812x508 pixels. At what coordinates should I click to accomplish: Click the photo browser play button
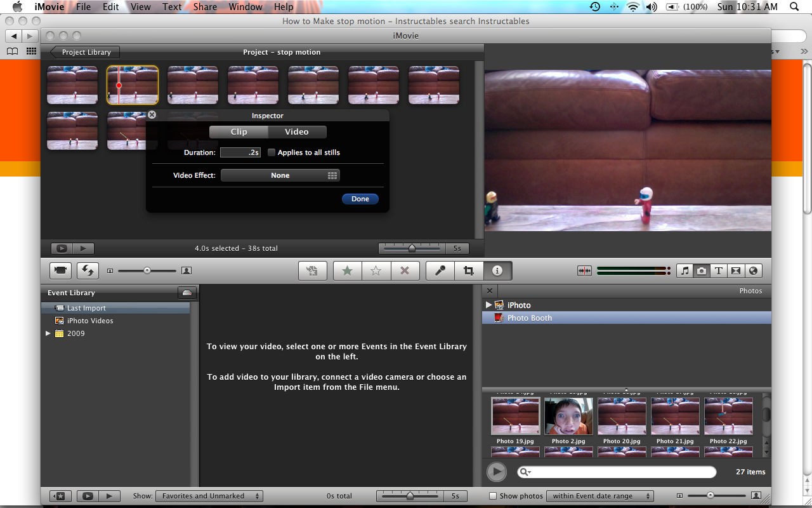[497, 472]
